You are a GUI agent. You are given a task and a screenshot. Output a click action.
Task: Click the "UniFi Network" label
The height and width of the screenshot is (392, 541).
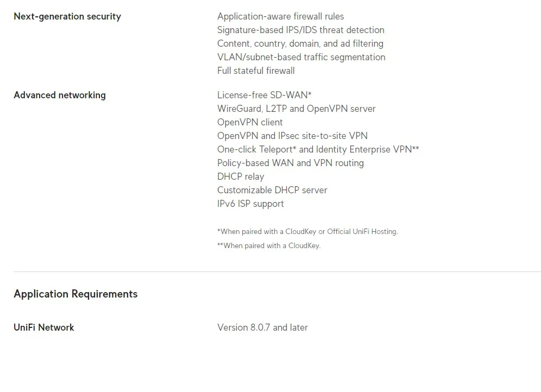44,327
